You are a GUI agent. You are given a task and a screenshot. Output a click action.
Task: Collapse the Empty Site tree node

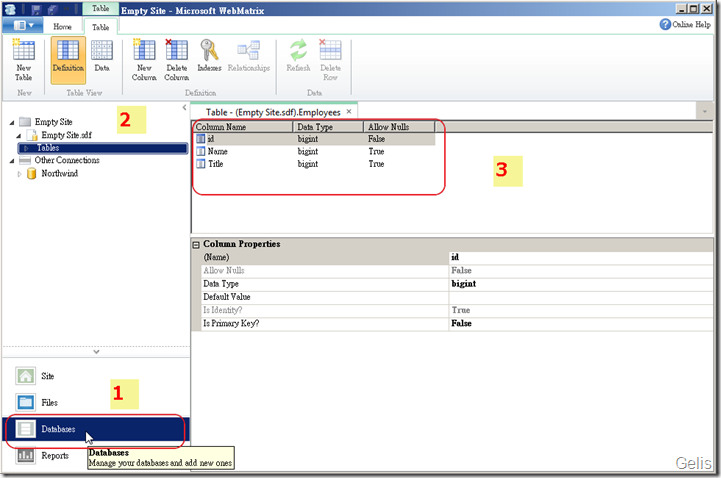pos(12,122)
